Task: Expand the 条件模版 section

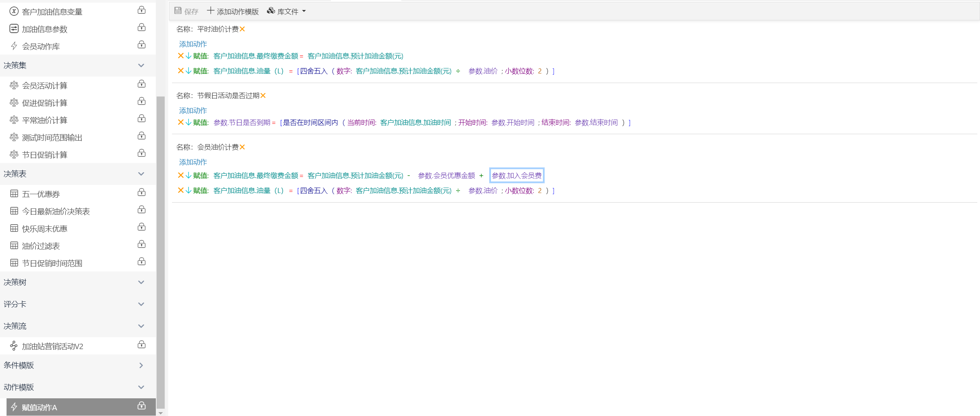Action: (141, 365)
